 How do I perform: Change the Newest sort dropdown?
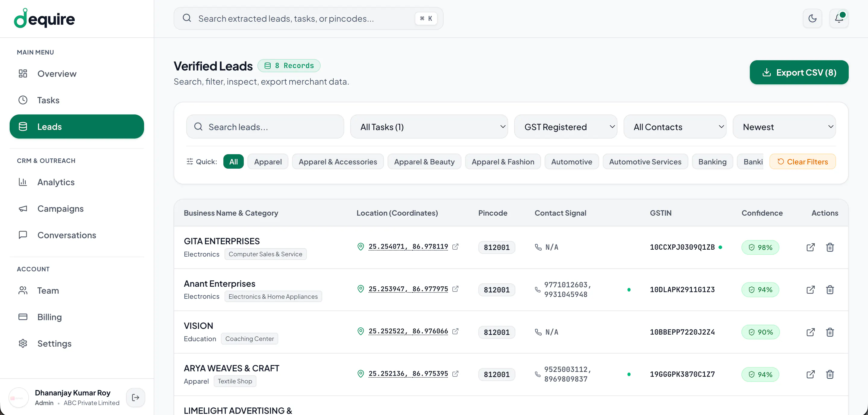pos(784,126)
